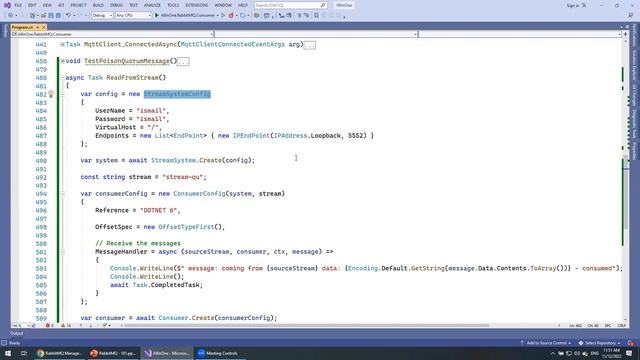The height and width of the screenshot is (360, 640).
Task: Open the Windows Start menu
Action: tap(8, 353)
